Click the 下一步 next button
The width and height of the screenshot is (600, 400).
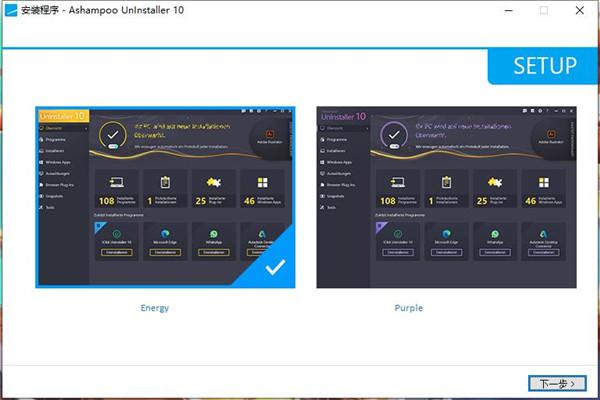pos(557,383)
